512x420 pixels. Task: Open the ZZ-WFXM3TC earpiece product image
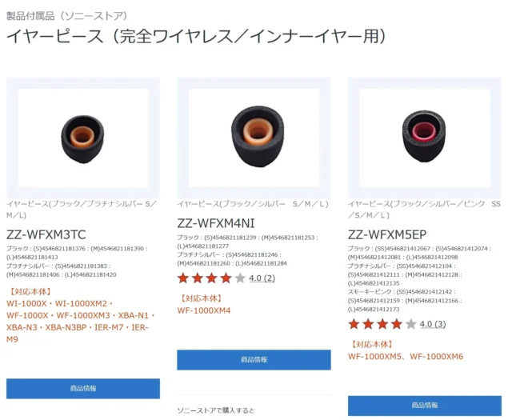83,138
